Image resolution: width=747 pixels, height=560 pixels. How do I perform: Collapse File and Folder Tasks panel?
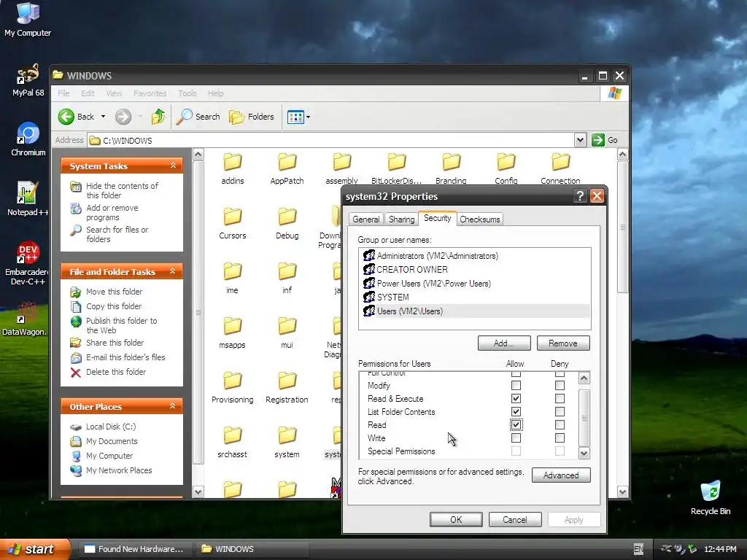coord(173,271)
